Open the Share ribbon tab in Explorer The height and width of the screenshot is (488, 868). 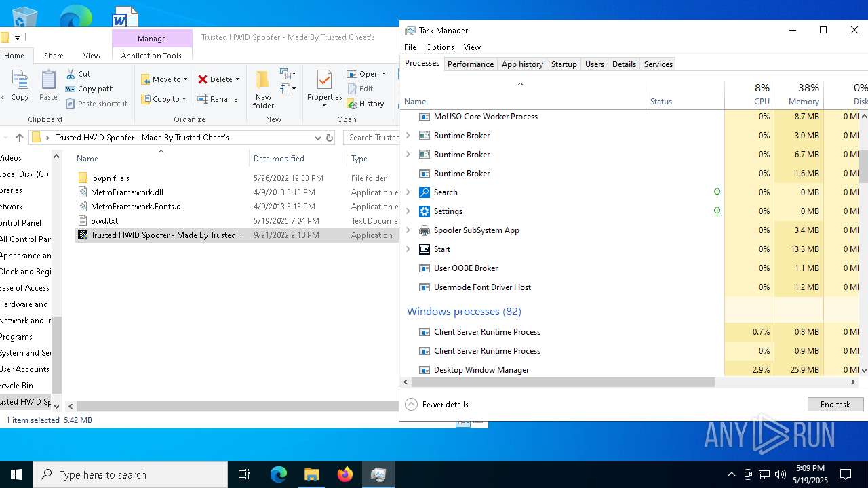(x=54, y=56)
